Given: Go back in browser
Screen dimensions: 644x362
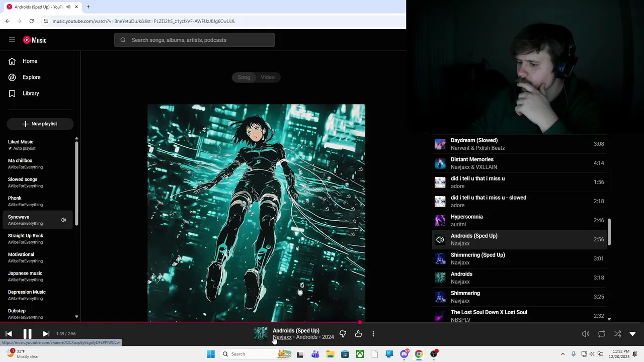Looking at the screenshot, I should click(x=7, y=21).
